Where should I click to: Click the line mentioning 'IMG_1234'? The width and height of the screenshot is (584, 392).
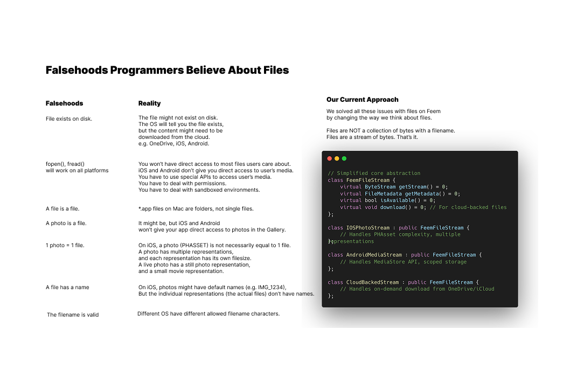point(212,288)
